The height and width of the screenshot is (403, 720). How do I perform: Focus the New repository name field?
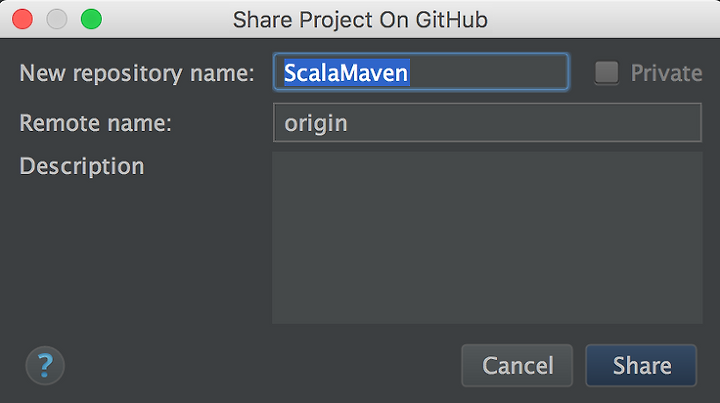421,72
